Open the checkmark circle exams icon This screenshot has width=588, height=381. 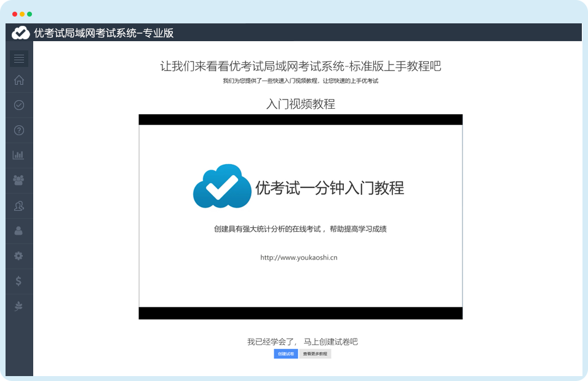(19, 105)
